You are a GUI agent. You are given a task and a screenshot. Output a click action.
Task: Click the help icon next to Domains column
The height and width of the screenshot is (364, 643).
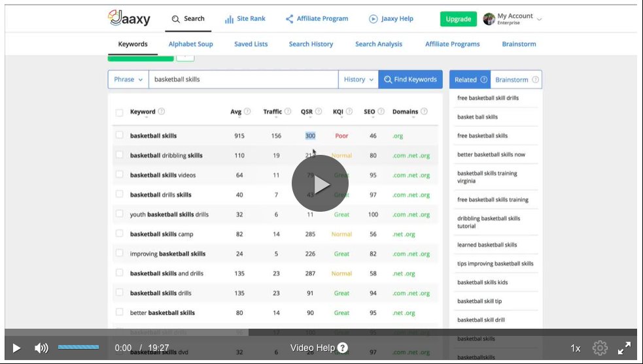424,111
